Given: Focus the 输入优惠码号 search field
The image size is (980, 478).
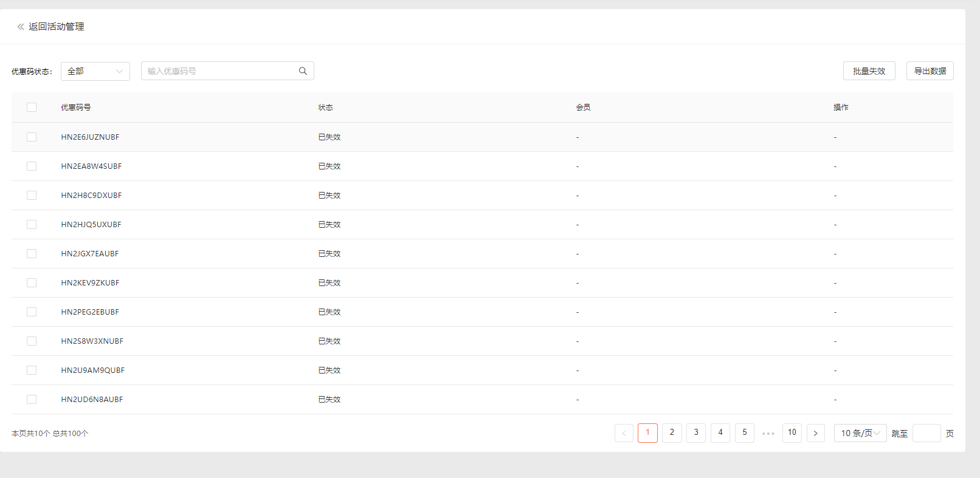Looking at the screenshot, I should [x=219, y=71].
